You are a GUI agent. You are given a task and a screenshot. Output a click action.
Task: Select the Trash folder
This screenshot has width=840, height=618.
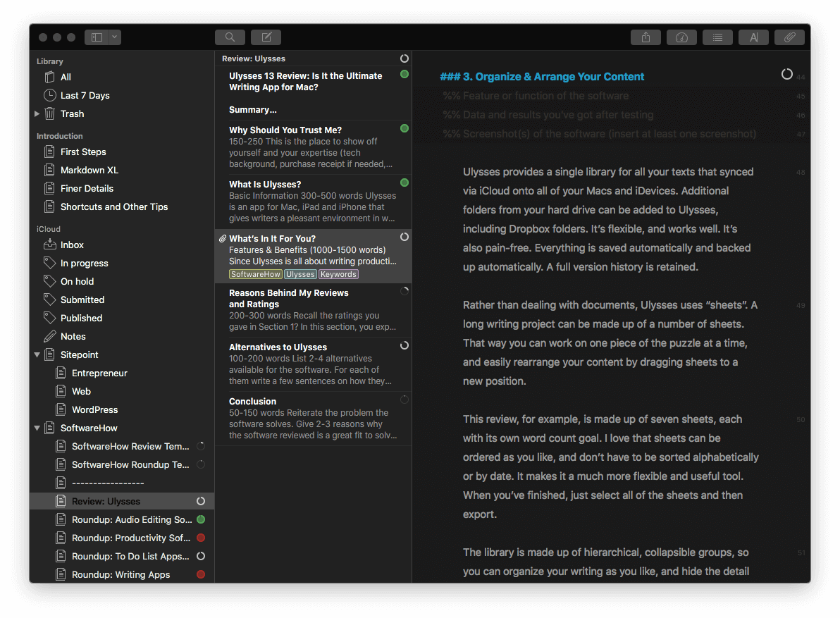click(122, 113)
